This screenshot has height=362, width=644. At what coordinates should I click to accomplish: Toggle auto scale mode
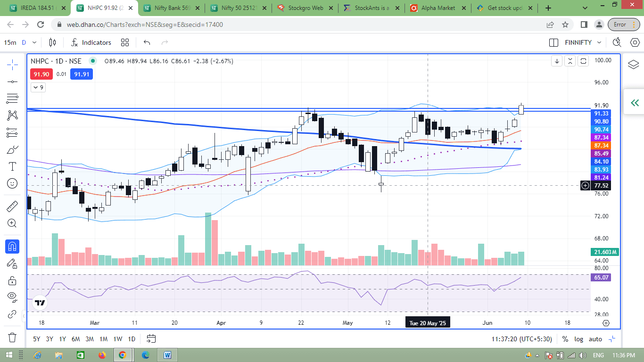pos(595,339)
